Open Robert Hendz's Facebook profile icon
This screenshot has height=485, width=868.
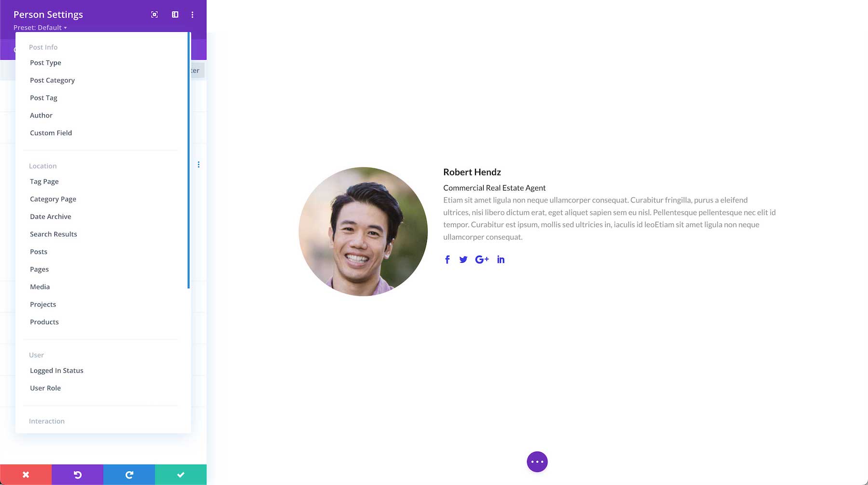(x=447, y=259)
